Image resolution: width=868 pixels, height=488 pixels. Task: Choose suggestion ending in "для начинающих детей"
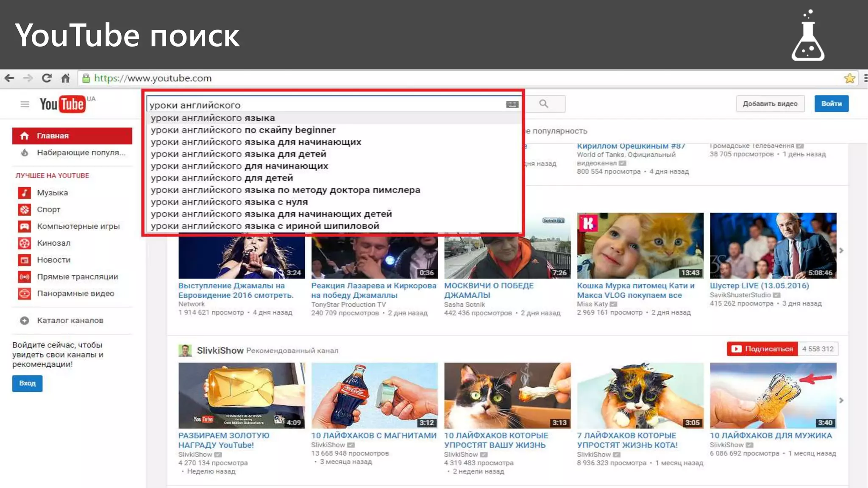point(334,214)
